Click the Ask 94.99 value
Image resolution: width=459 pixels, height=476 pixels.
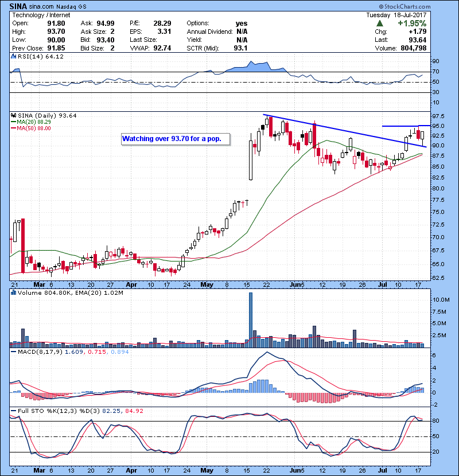106,24
